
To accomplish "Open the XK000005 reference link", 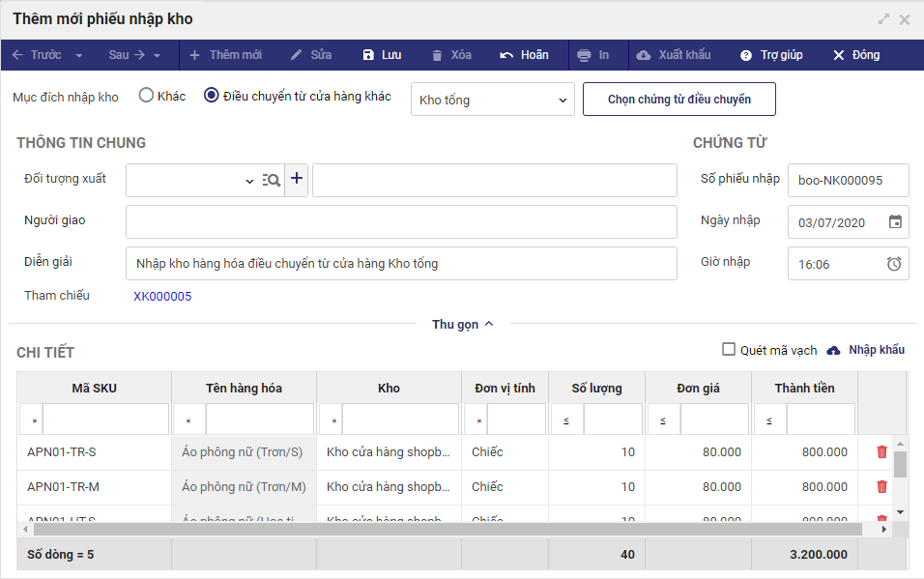I will pyautogui.click(x=162, y=297).
